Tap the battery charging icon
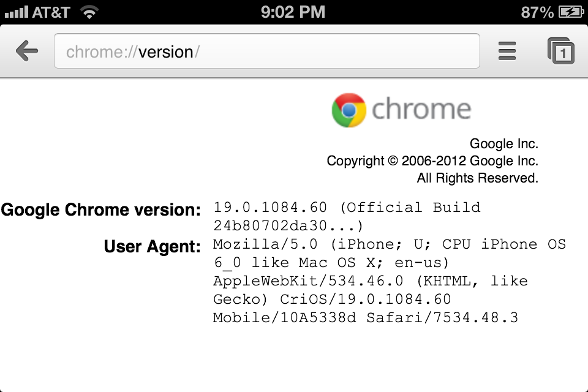This screenshot has width=588, height=392. (571, 12)
